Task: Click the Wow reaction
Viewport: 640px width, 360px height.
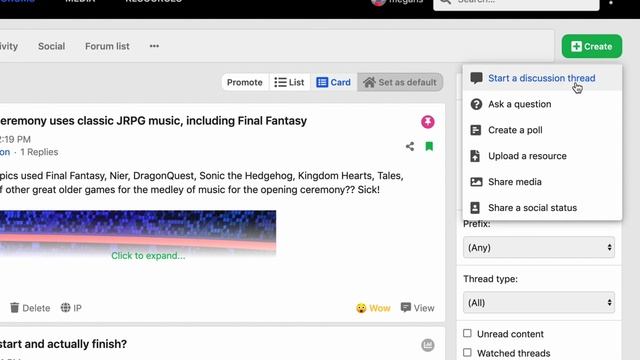Action: 373,308
